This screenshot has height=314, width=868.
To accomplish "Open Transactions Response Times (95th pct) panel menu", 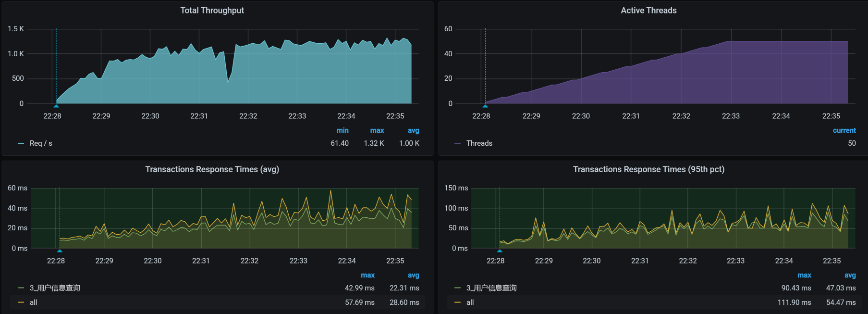I will (648, 169).
